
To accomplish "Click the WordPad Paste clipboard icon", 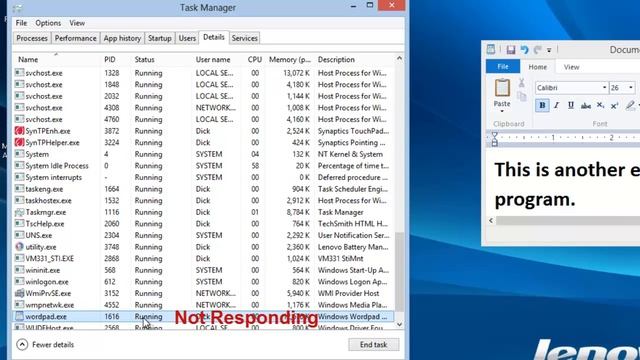I will click(x=502, y=87).
